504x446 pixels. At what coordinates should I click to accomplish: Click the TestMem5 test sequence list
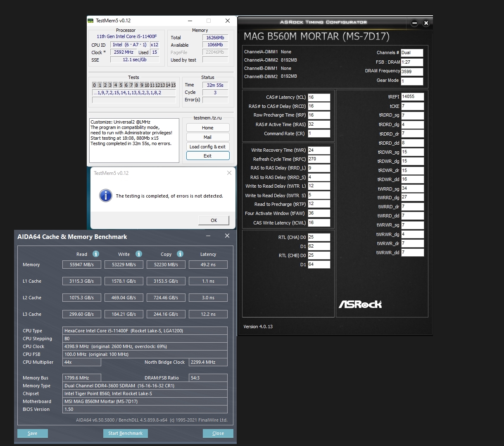[x=134, y=93]
